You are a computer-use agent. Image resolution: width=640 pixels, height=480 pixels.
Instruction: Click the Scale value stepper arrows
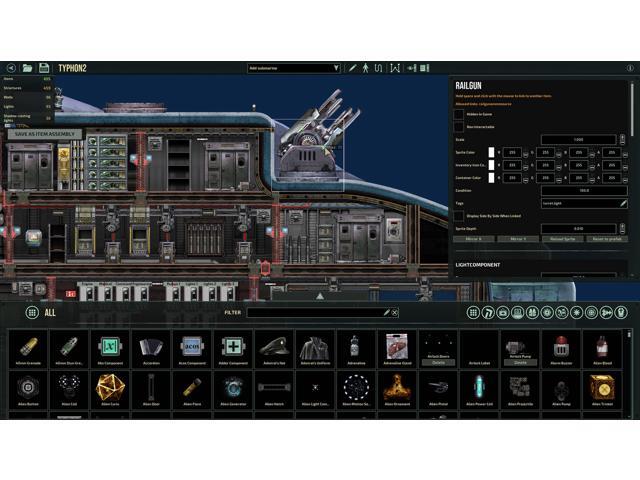tap(625, 139)
